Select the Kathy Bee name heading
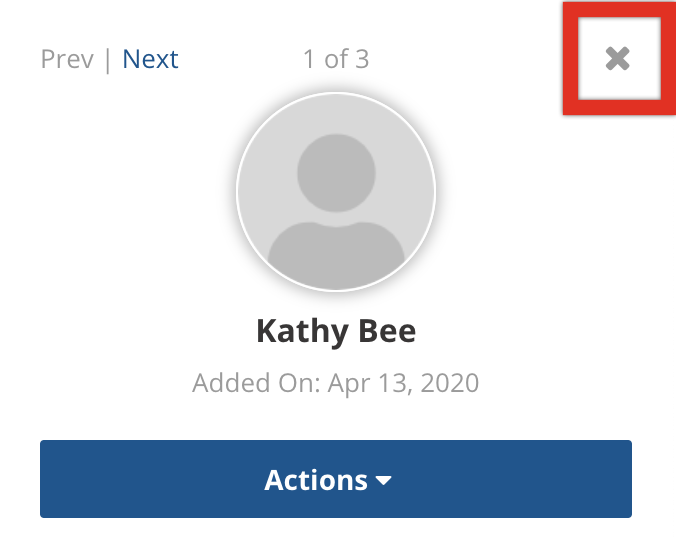Image resolution: width=676 pixels, height=540 pixels. coord(336,331)
